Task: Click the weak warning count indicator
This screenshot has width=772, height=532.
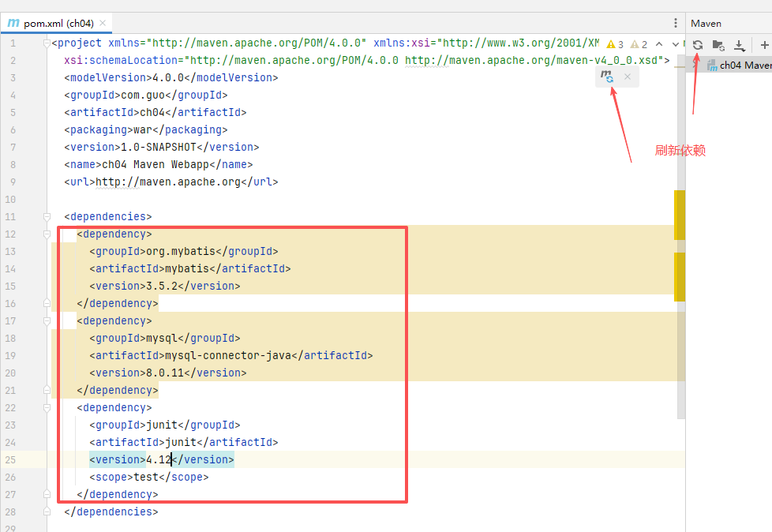Action: (x=639, y=44)
